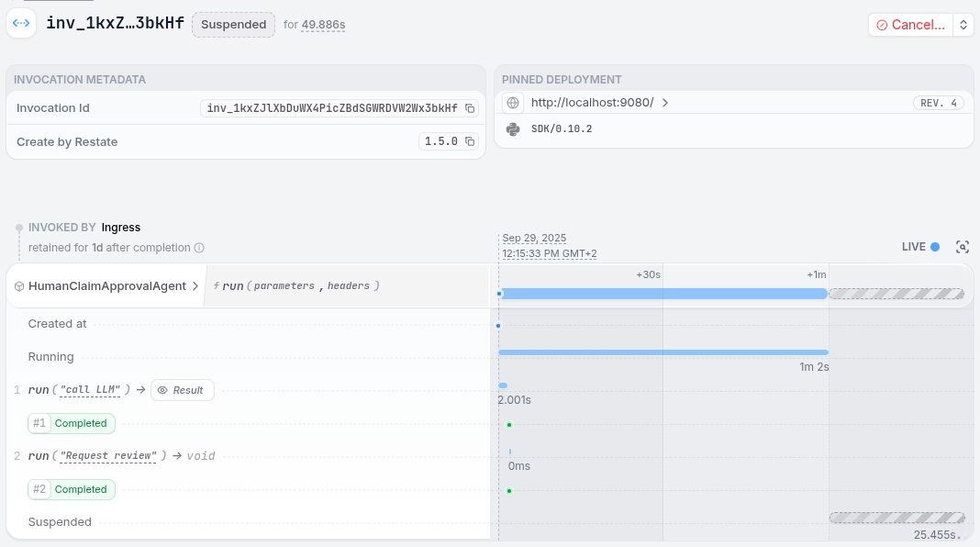
Task: Click the #1 Completed badge
Action: tap(72, 423)
